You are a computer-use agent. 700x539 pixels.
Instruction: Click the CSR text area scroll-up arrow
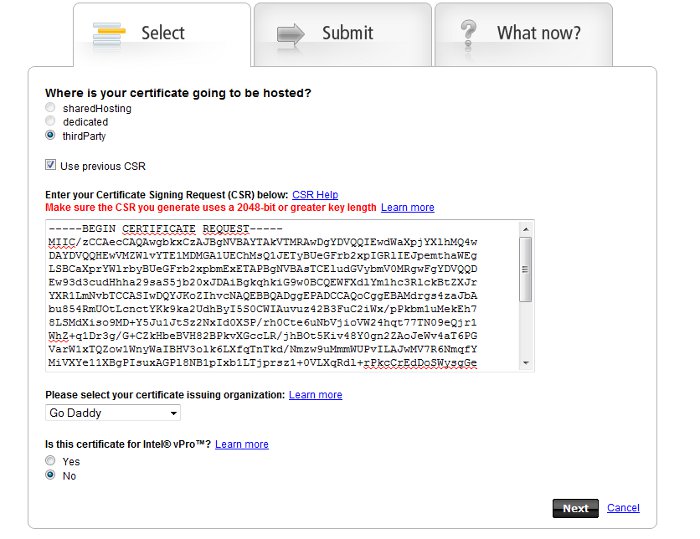tap(526, 229)
